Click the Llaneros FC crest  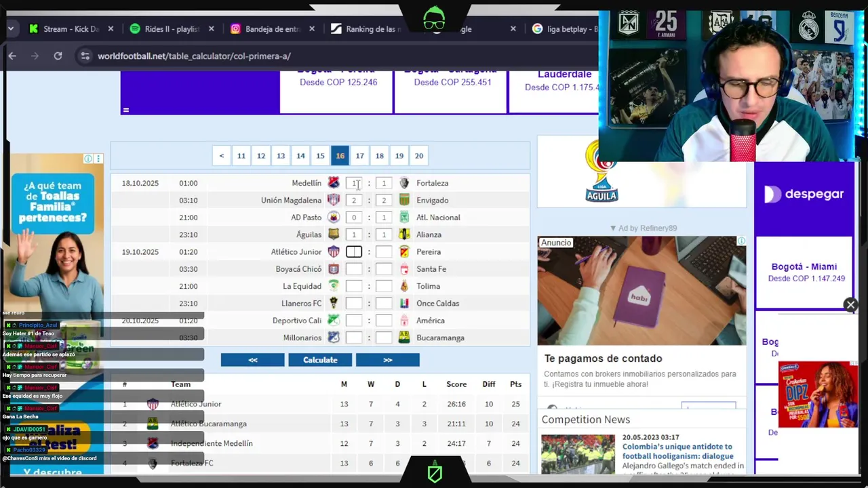(334, 303)
